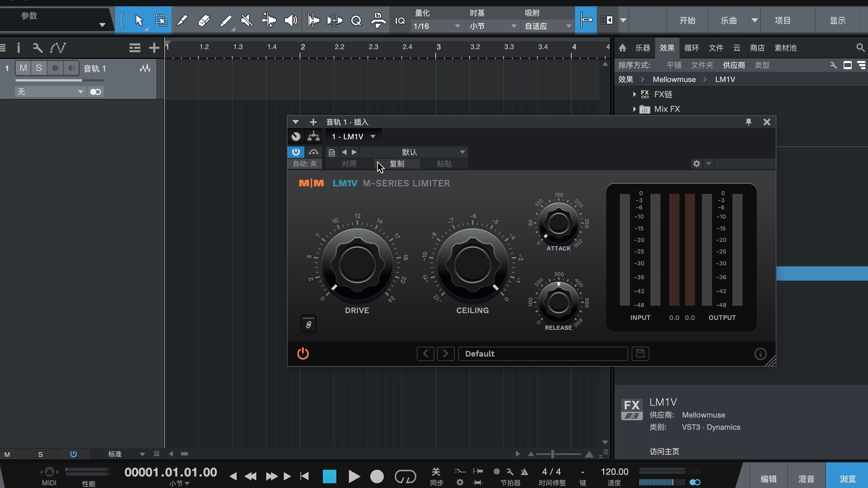Expand the FX链 folder

coord(634,94)
